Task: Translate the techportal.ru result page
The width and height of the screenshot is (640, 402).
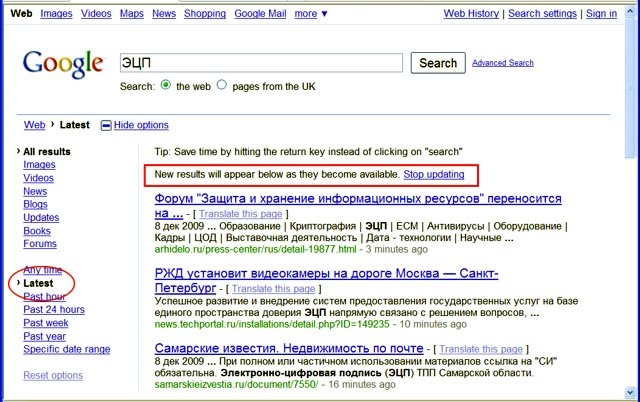Action: pos(273,289)
